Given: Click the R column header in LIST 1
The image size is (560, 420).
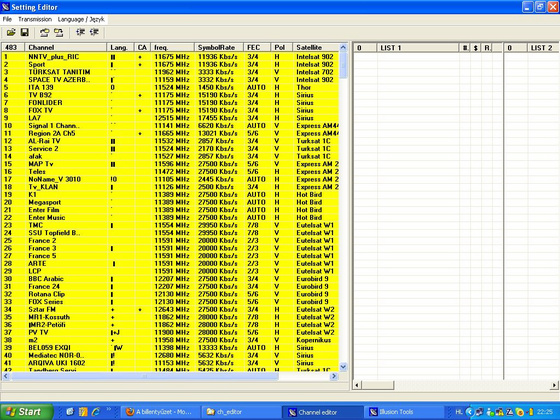Looking at the screenshot, I should pyautogui.click(x=486, y=48).
